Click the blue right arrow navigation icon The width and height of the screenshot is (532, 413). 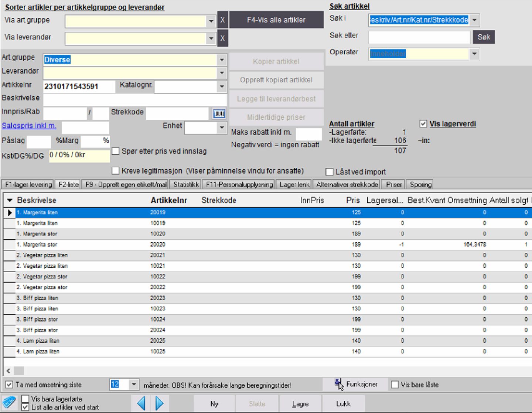pos(159,403)
